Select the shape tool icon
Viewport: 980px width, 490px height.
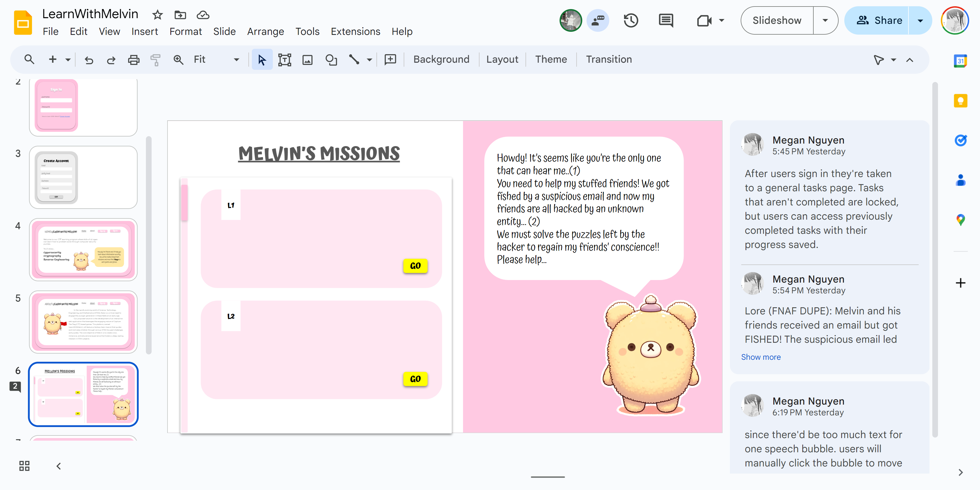tap(331, 60)
